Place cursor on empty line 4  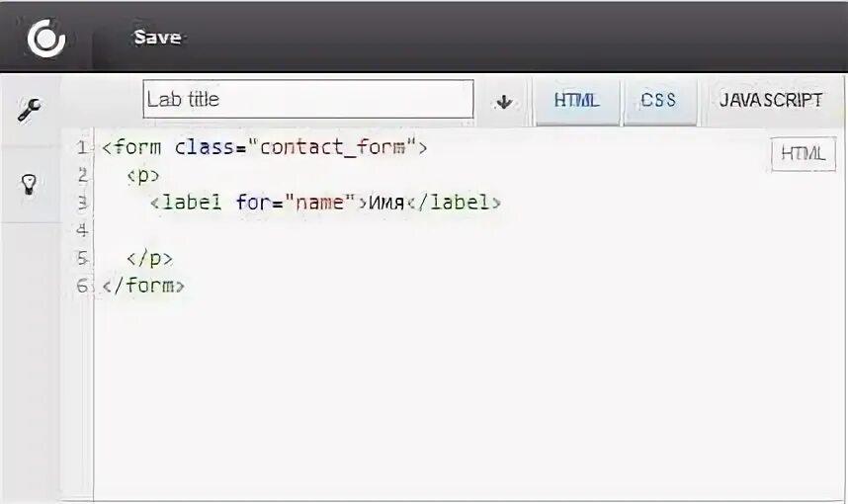297,230
